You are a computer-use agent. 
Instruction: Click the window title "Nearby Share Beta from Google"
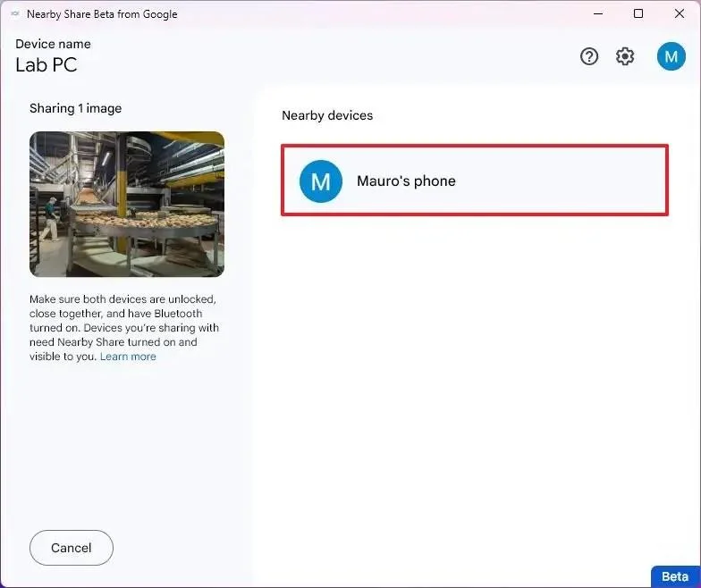click(x=102, y=14)
